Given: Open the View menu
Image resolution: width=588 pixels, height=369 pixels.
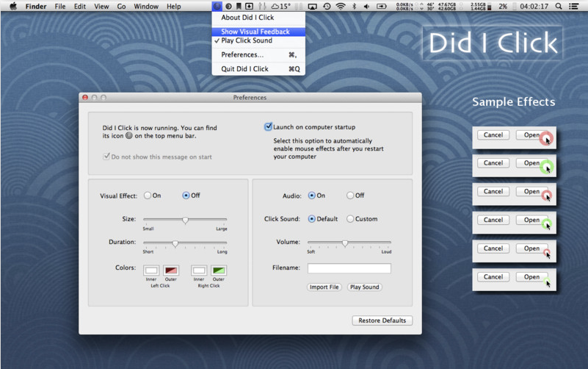Looking at the screenshot, I should [x=101, y=7].
